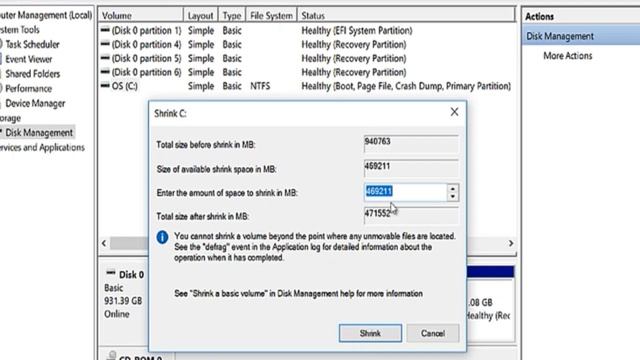Decrease shrink amount with down spinner arrow

(x=453, y=197)
